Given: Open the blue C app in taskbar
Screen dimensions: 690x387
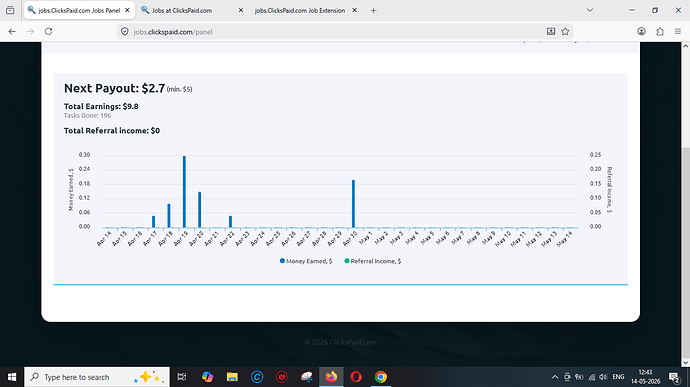Looking at the screenshot, I should [257, 377].
